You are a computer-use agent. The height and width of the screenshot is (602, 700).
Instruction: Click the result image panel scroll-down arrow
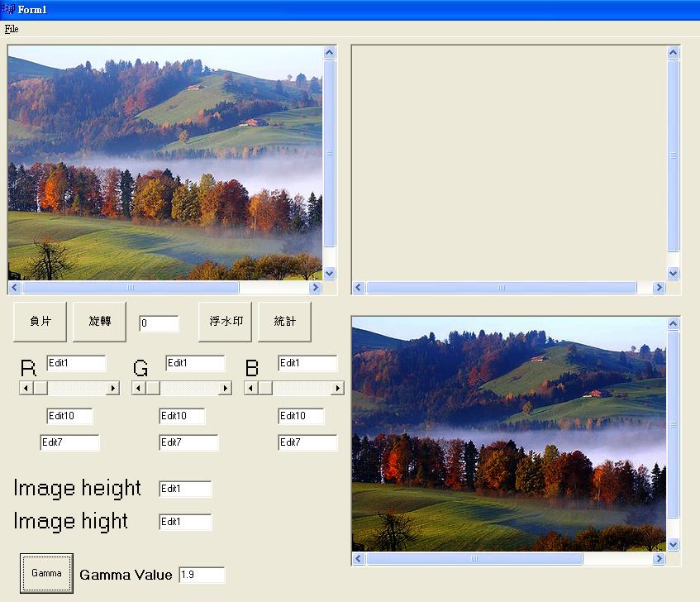click(x=674, y=544)
